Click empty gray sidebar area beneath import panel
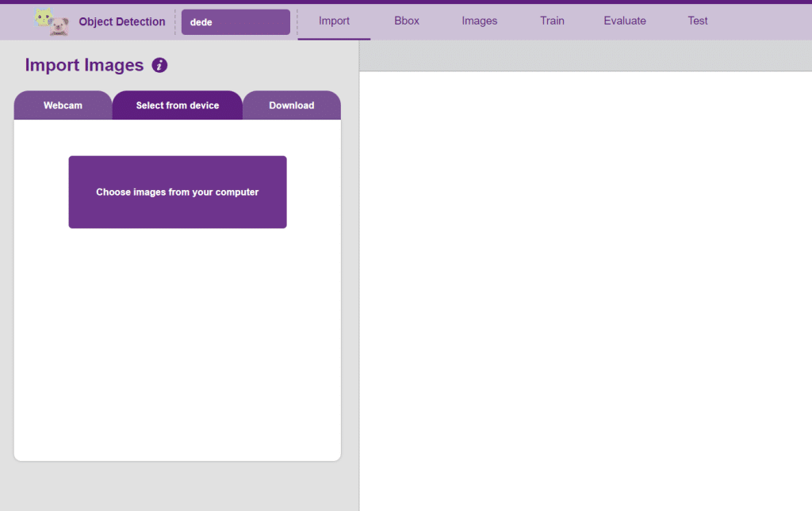Screen dimensions: 812x511 pyautogui.click(x=178, y=486)
